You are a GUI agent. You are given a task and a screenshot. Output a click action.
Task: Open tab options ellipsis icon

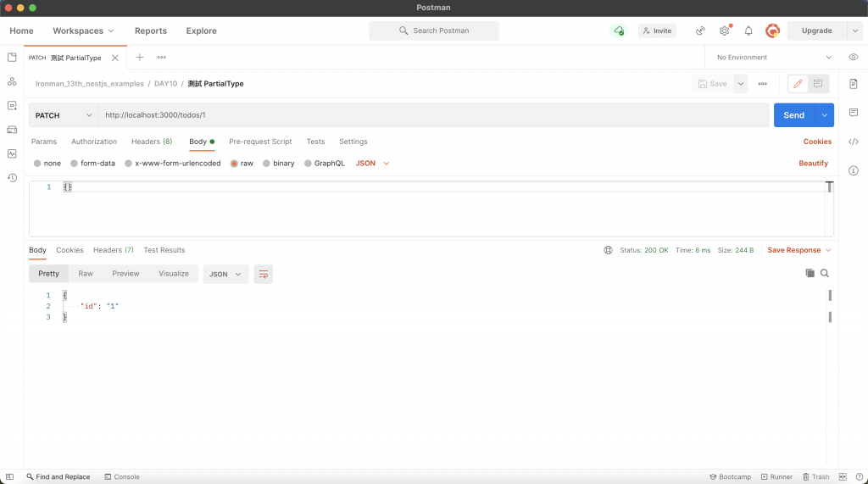click(x=161, y=57)
